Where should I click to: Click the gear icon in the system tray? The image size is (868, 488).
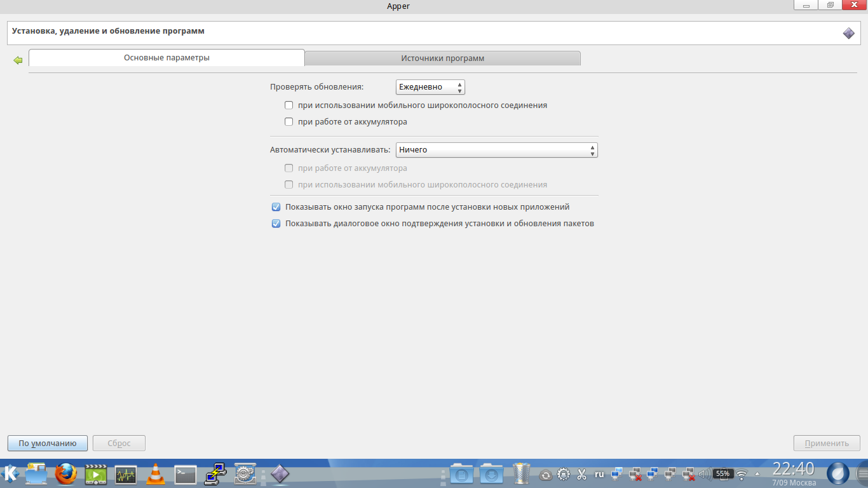click(x=564, y=474)
